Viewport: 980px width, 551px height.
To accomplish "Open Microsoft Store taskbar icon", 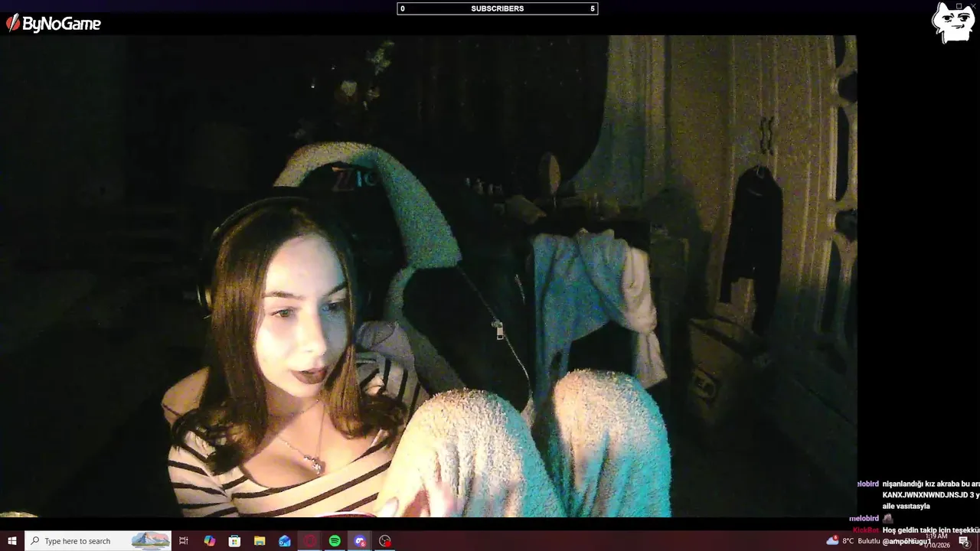I will [234, 541].
